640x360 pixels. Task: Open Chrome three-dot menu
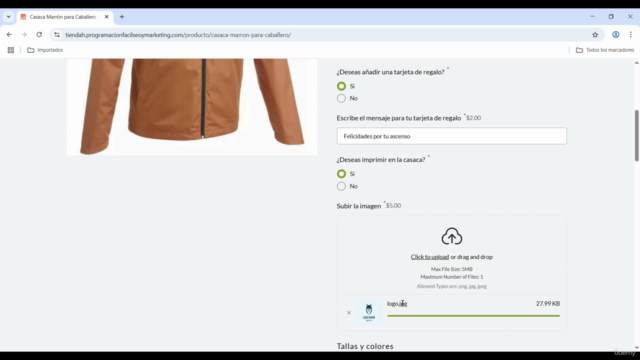point(631,35)
